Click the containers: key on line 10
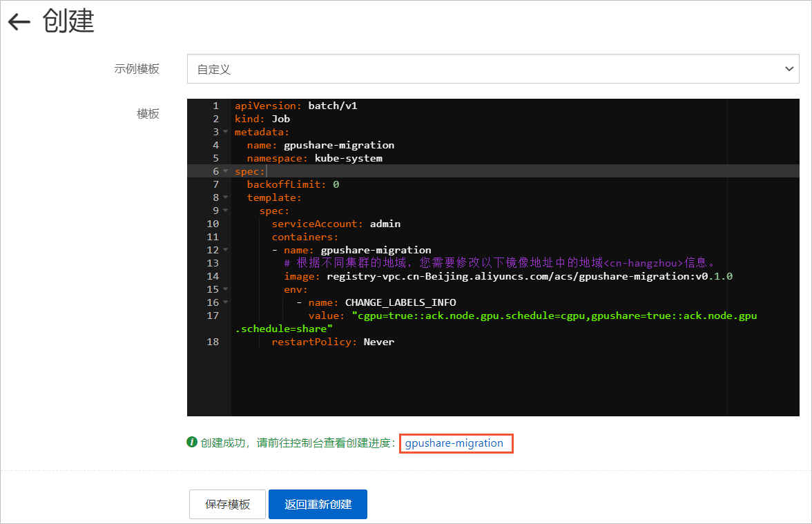The image size is (812, 524). 305,237
